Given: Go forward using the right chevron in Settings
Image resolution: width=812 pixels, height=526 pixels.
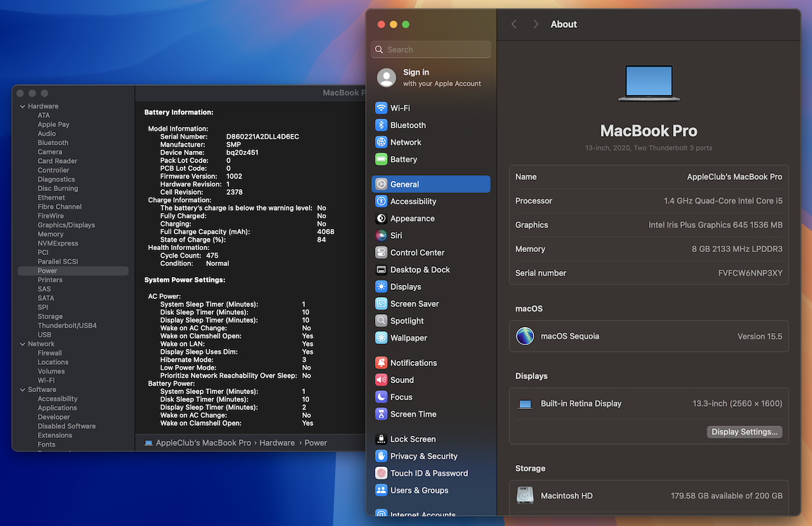Looking at the screenshot, I should tap(536, 24).
